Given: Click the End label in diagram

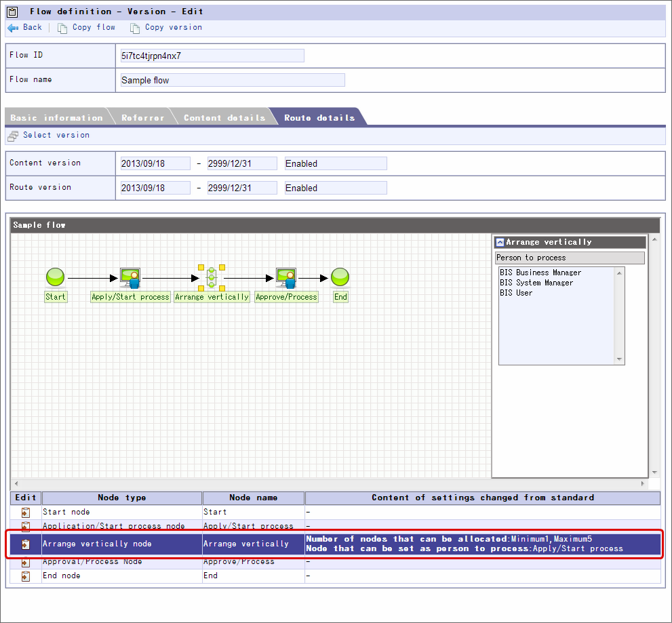Looking at the screenshot, I should 340,297.
